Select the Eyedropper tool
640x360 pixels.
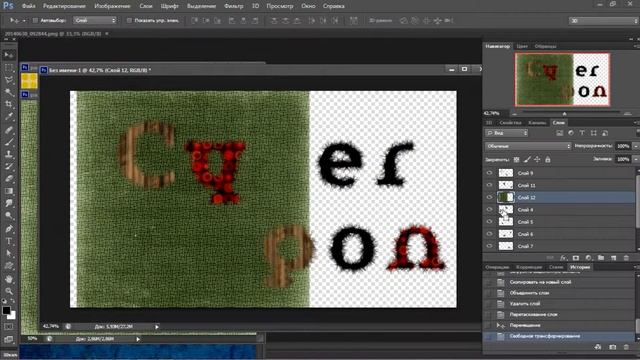click(9, 117)
